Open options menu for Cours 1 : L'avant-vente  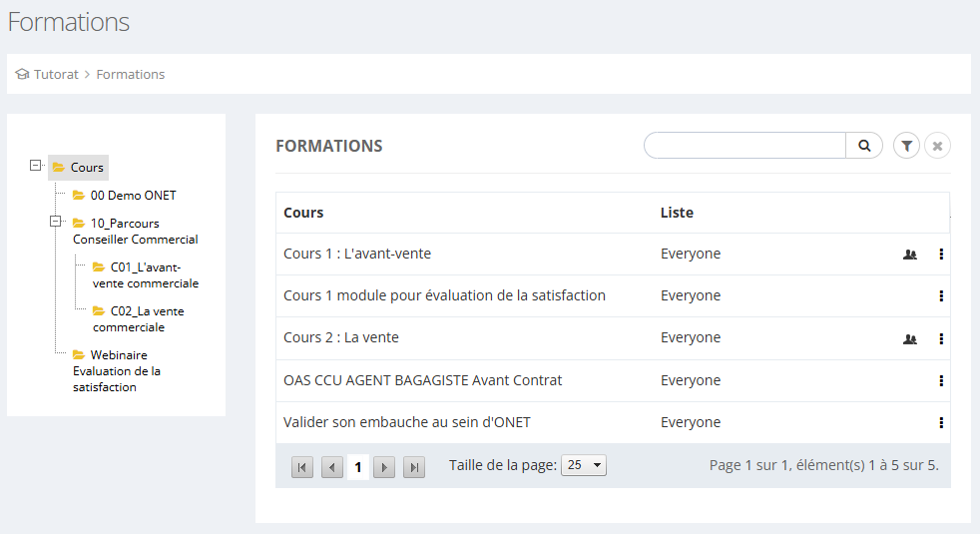pos(941,255)
